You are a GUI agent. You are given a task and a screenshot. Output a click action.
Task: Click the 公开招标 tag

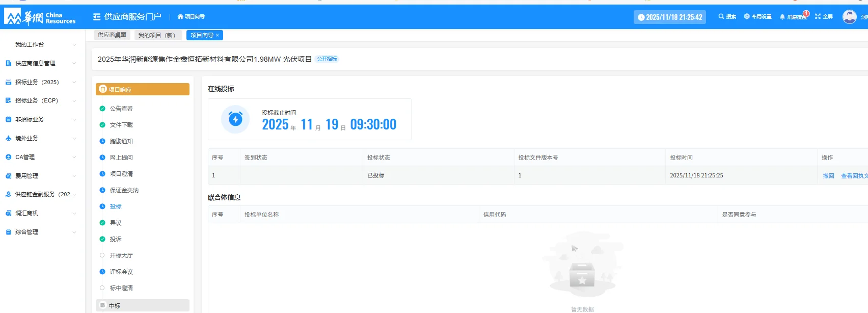[x=327, y=59]
